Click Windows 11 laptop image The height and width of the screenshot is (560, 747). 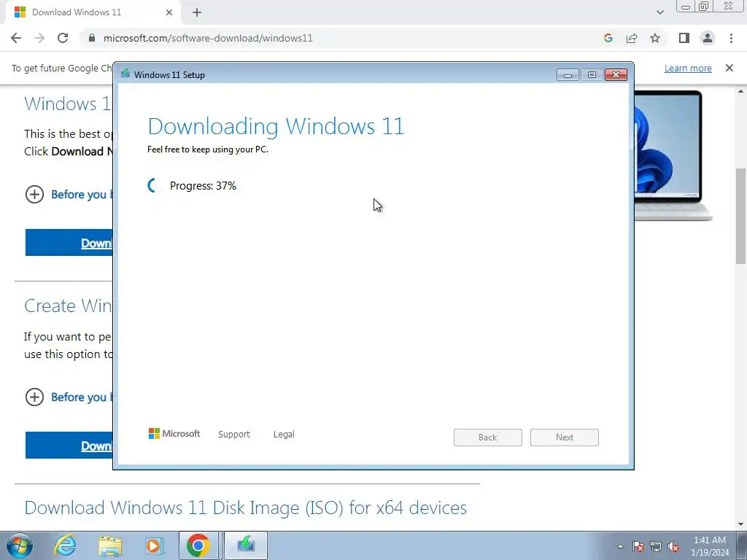tap(673, 156)
